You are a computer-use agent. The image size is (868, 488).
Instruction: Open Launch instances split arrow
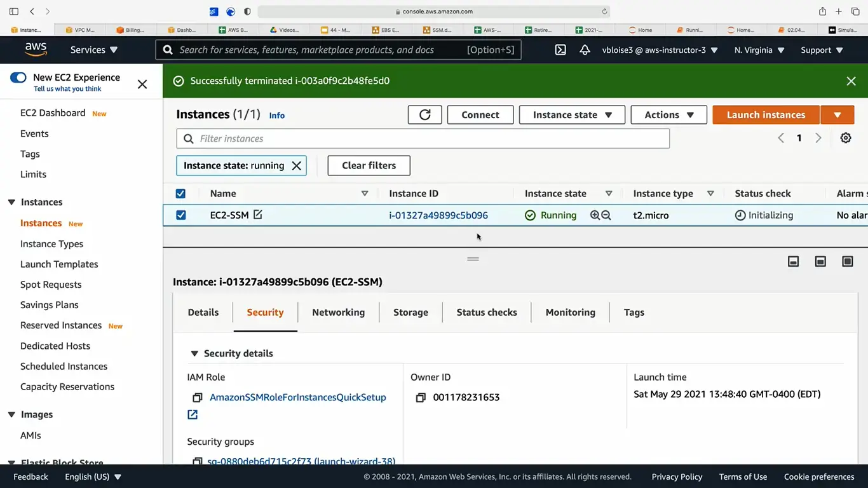(837, 115)
